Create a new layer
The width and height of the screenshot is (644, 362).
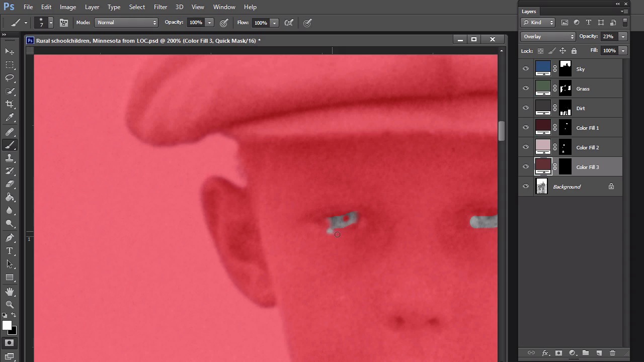pos(599,353)
